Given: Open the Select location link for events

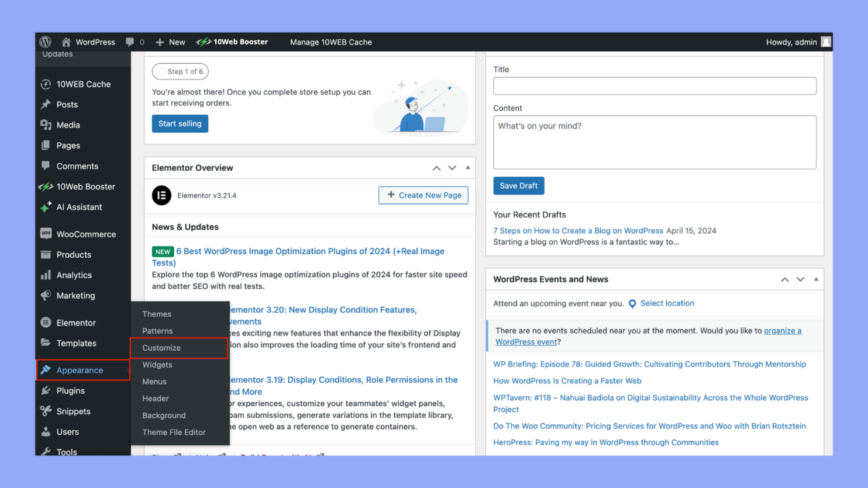Looking at the screenshot, I should click(667, 303).
